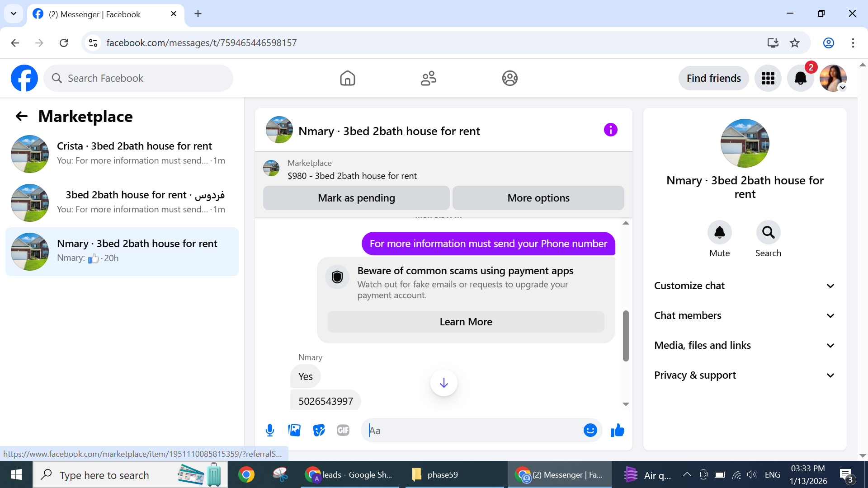Expand Privacy & support section
This screenshot has width=868, height=488.
[x=744, y=375]
